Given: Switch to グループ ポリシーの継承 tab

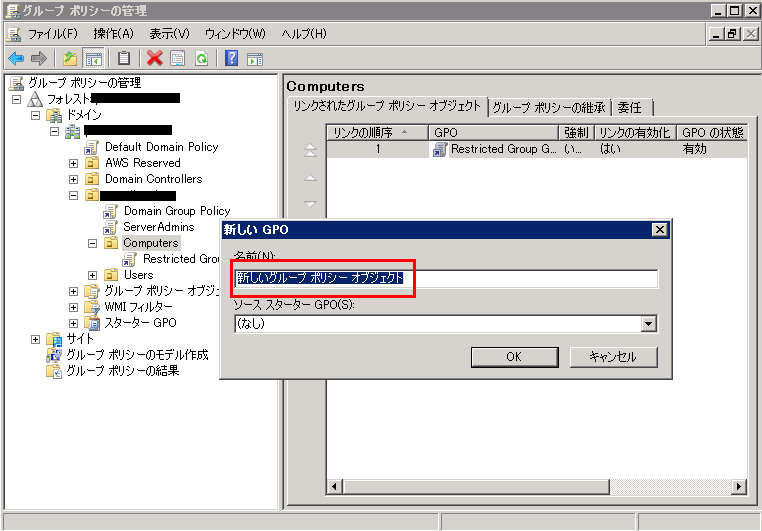Looking at the screenshot, I should pyautogui.click(x=549, y=107).
